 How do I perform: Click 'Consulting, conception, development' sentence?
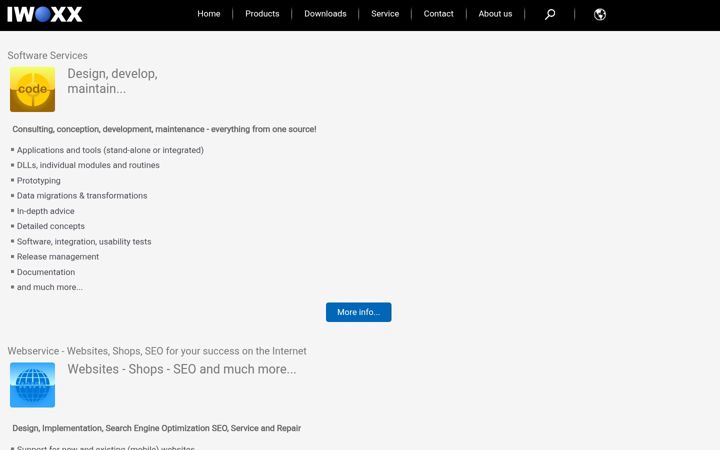pos(164,129)
